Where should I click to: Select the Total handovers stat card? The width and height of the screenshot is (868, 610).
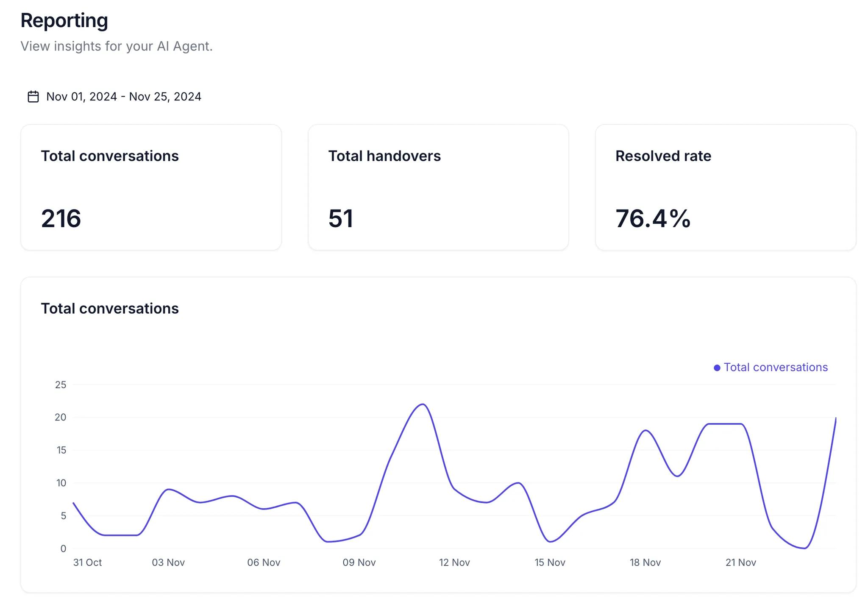tap(438, 187)
